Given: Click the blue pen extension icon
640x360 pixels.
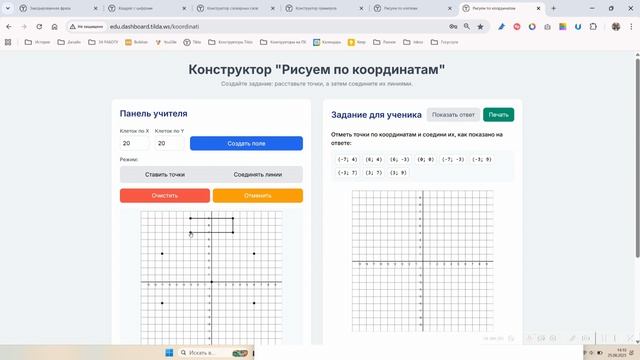Looking at the screenshot, I should pos(502,27).
